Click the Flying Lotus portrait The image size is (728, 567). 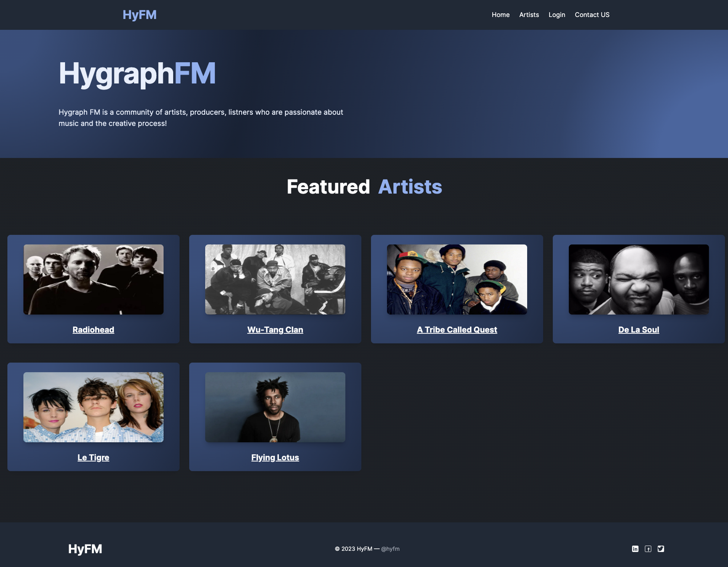point(275,407)
